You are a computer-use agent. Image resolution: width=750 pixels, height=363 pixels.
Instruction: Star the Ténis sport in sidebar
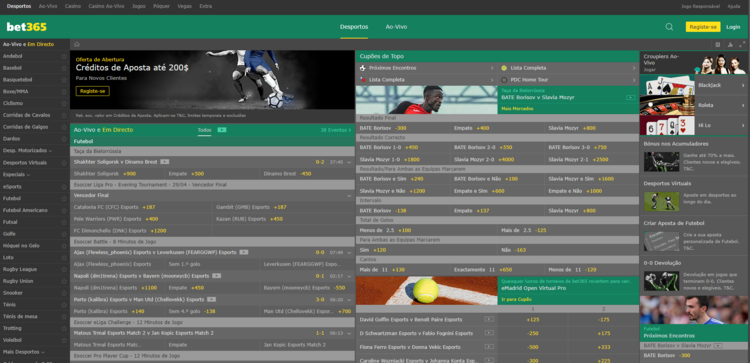64,304
